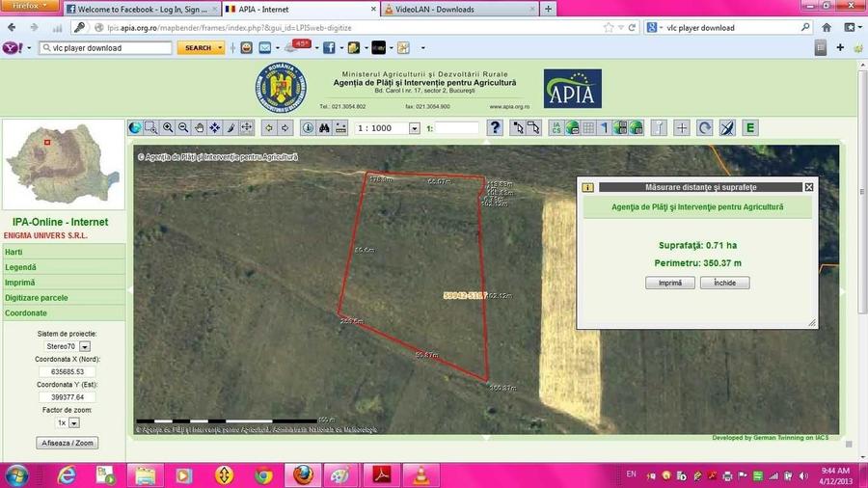Activate the pan hand tool
868x488 pixels.
point(199,128)
